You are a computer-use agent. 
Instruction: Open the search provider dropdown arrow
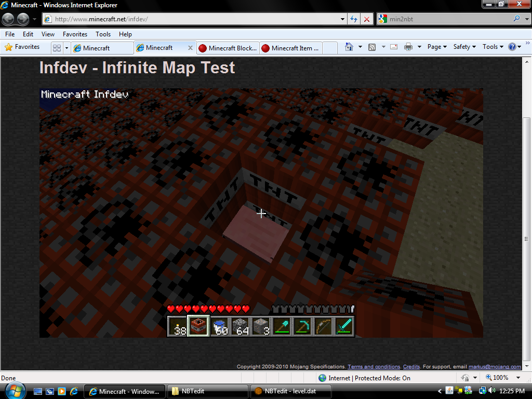pyautogui.click(x=527, y=19)
